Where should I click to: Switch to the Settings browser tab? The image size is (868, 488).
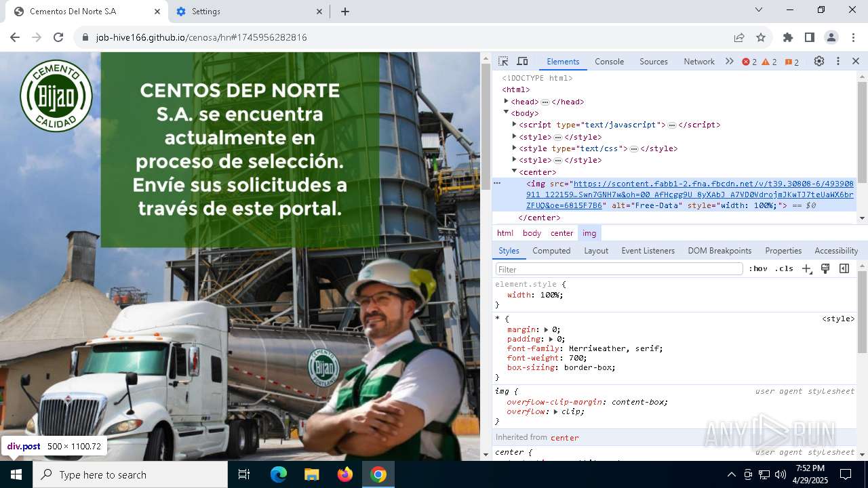pyautogui.click(x=248, y=12)
